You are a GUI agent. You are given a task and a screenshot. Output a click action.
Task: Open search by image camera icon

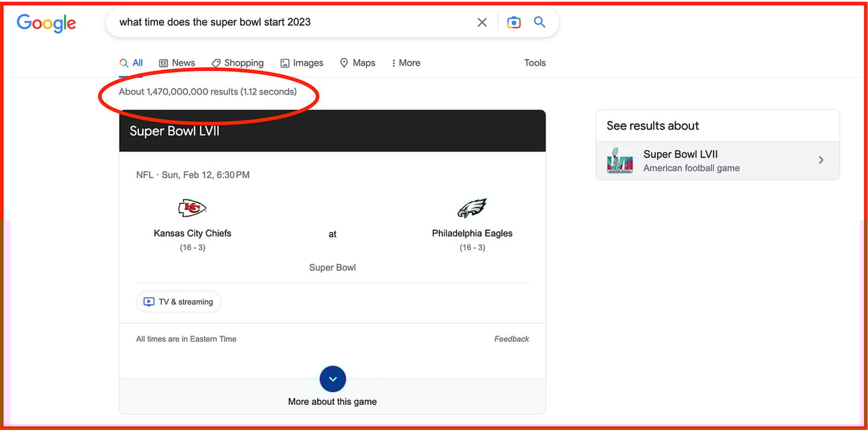click(514, 22)
